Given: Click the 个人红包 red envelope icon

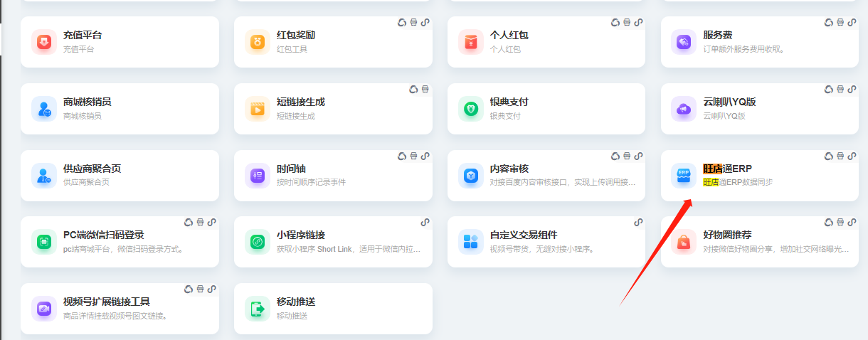Looking at the screenshot, I should tap(470, 42).
